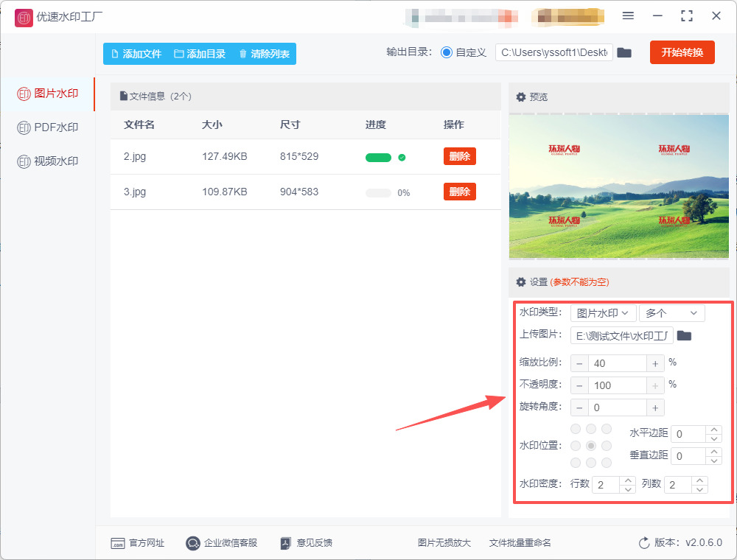Open 意见反馈 feedback icon
Viewport: 737px width, 560px height.
[x=286, y=543]
